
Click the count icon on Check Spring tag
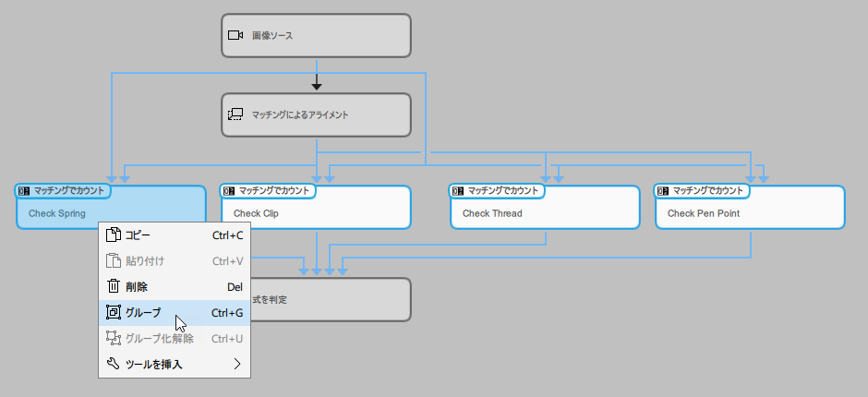click(24, 191)
